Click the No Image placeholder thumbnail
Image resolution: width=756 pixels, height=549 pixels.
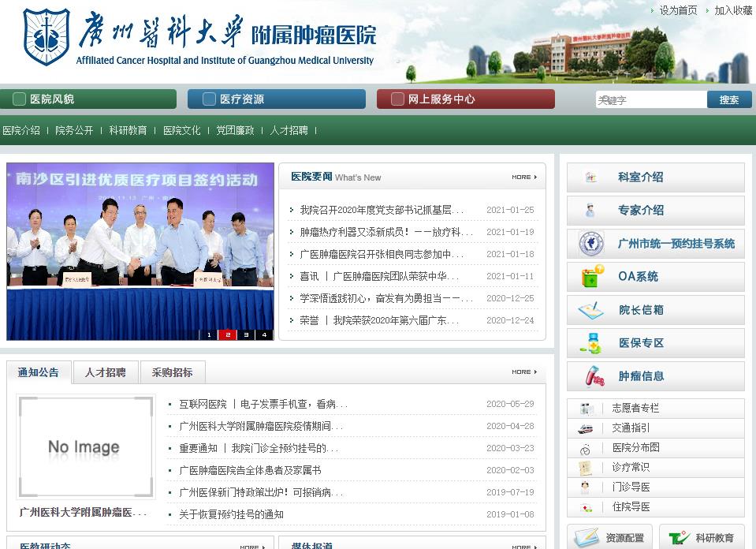(x=85, y=446)
